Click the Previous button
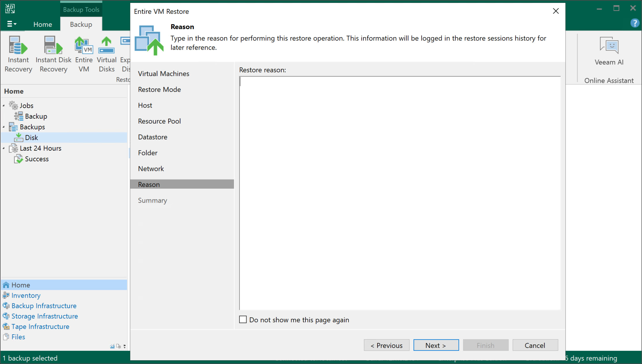Screen dimensions: 642x364 coord(386,345)
